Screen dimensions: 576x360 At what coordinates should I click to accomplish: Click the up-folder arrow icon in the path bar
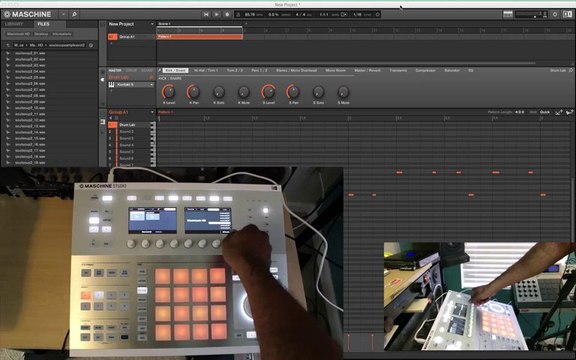click(8, 45)
